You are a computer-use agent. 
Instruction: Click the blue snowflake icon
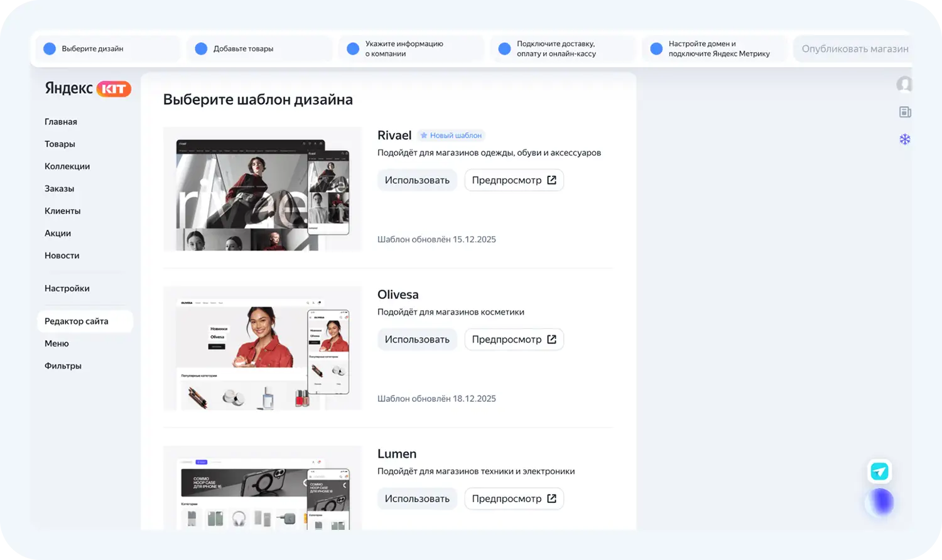905,139
